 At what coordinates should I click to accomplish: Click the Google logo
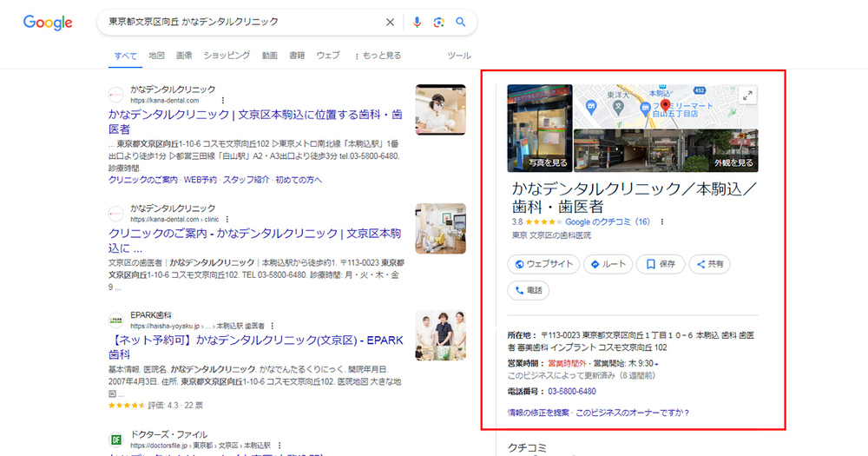coord(48,23)
